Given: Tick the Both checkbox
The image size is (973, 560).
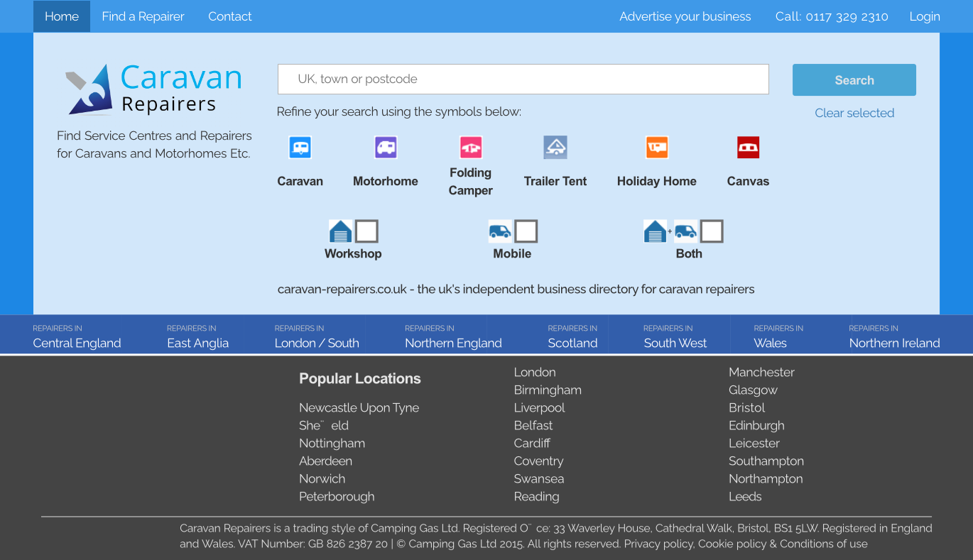Looking at the screenshot, I should point(712,231).
